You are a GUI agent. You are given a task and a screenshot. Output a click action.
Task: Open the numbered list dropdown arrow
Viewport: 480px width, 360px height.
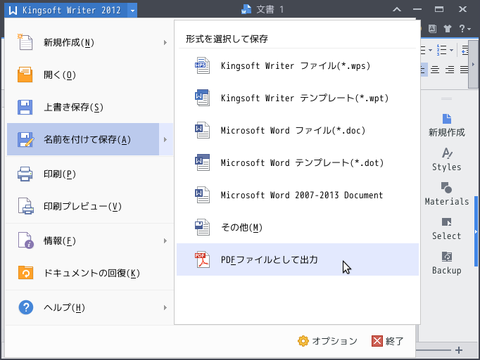click(x=451, y=50)
